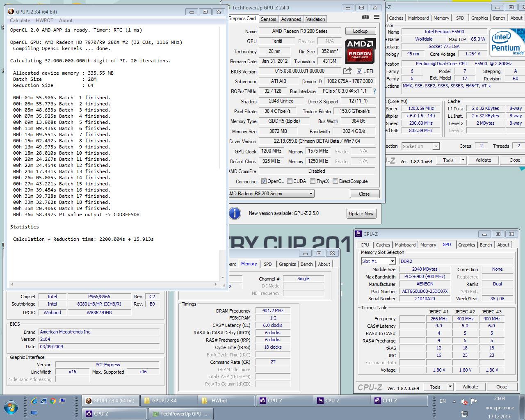Show hidden tray icons arrow

(454, 401)
